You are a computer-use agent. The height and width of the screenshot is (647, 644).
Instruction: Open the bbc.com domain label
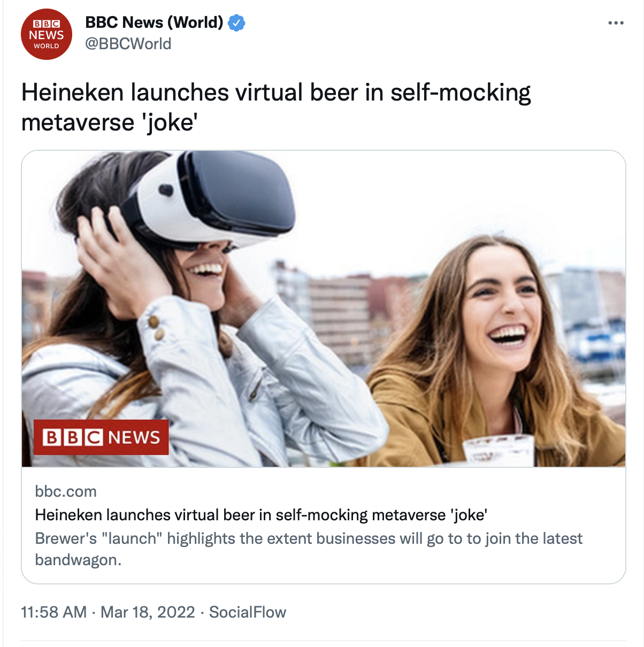click(66, 491)
